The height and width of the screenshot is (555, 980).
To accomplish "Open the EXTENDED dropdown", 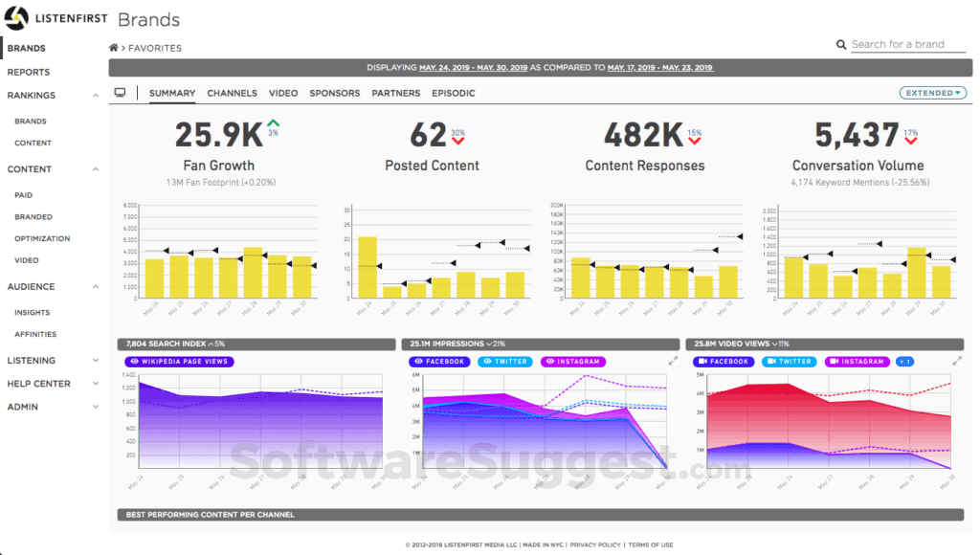I will (x=934, y=92).
